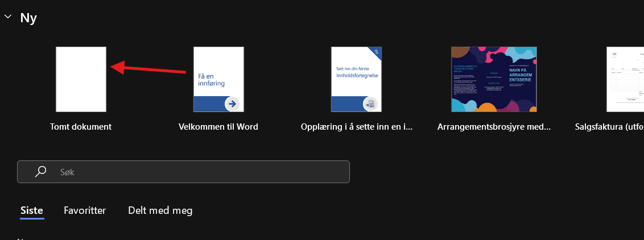Open the blank Tomt dokument thumbnail

81,79
